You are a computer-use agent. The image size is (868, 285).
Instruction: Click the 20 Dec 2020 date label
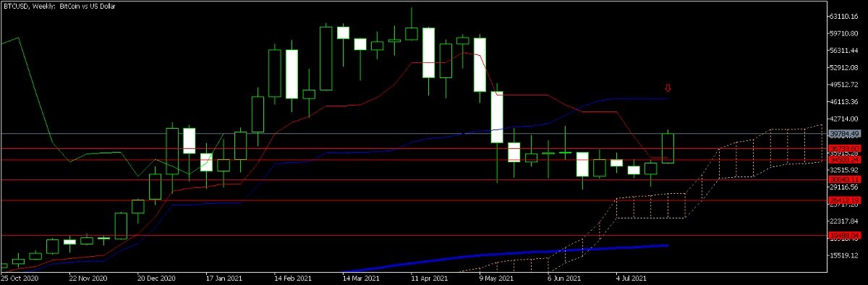(156, 277)
